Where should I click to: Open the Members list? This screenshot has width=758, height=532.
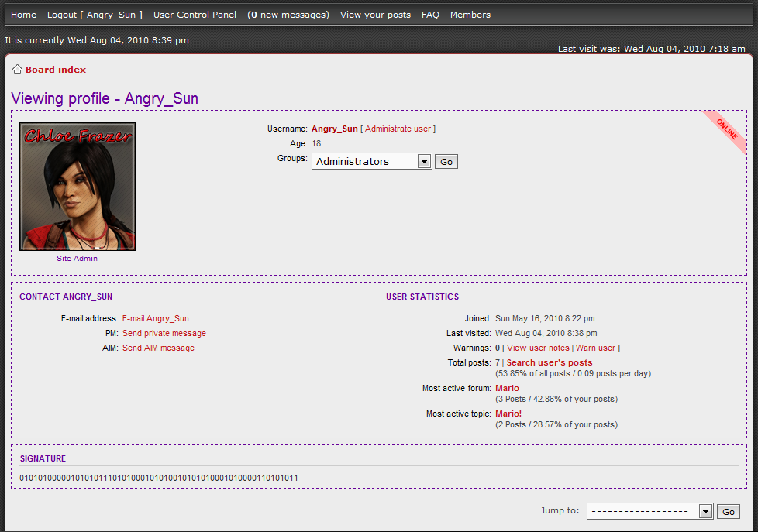[470, 15]
